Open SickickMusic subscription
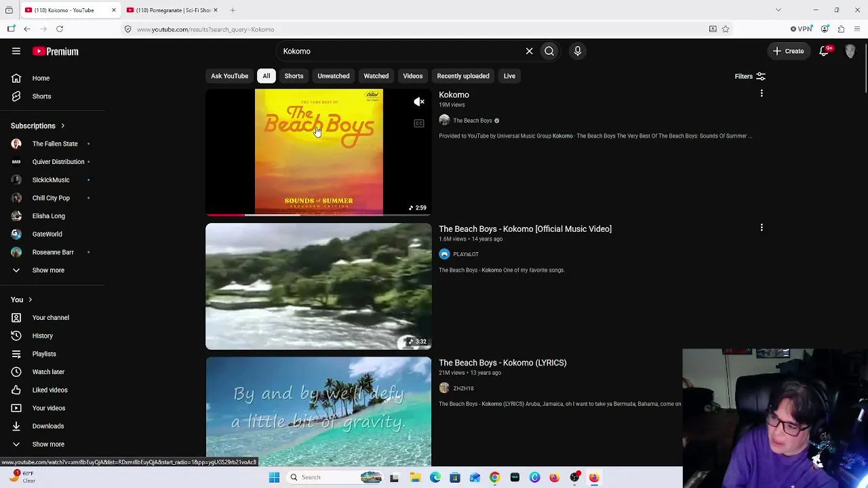This screenshot has height=488, width=868. [x=52, y=180]
